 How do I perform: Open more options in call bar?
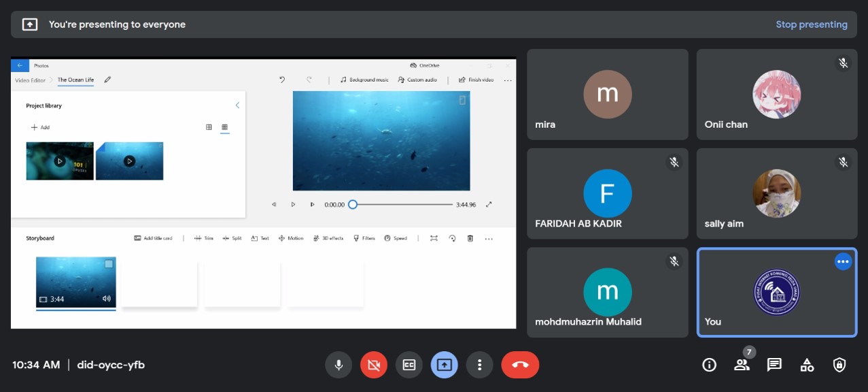(x=479, y=365)
